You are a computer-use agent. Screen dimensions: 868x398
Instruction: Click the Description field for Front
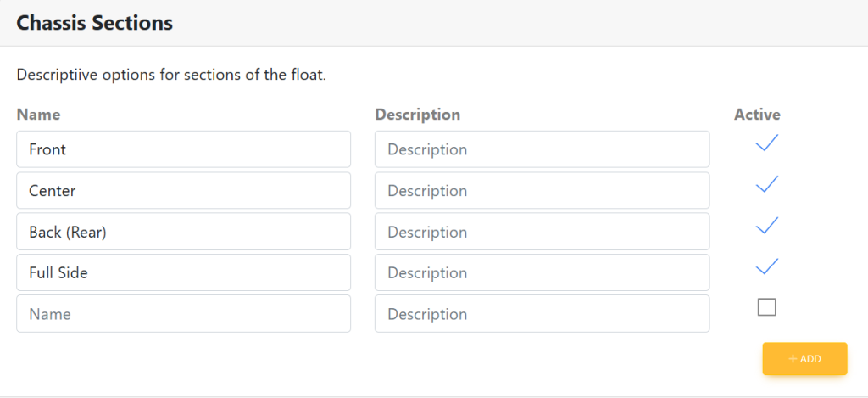[542, 149]
